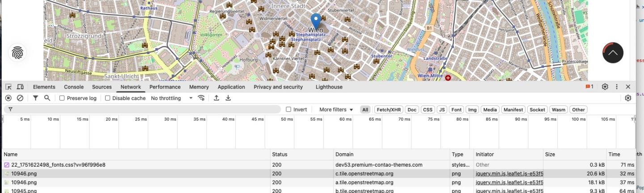Toggle the device toolbar icon
The image size is (644, 193).
[x=20, y=87]
